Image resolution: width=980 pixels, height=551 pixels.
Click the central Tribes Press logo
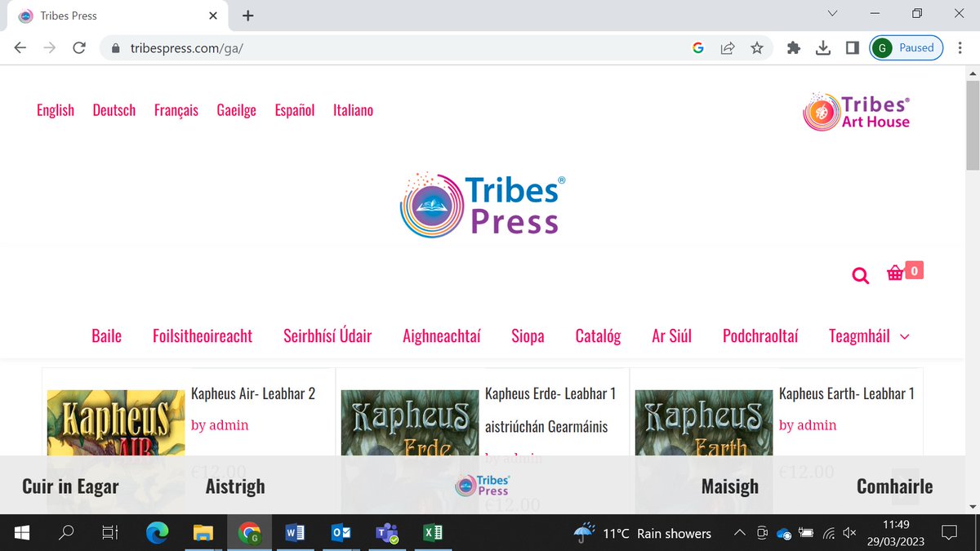tap(483, 204)
